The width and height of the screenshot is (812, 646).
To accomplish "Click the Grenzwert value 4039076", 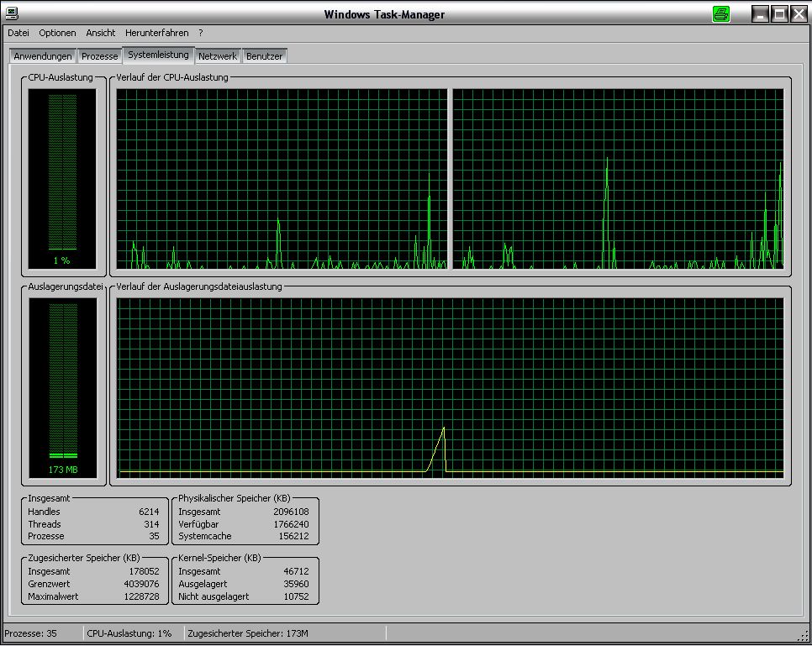I will tap(141, 584).
